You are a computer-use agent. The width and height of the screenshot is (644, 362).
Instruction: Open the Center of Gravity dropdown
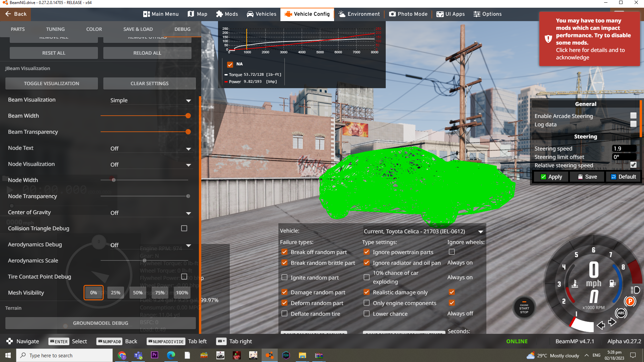point(151,213)
